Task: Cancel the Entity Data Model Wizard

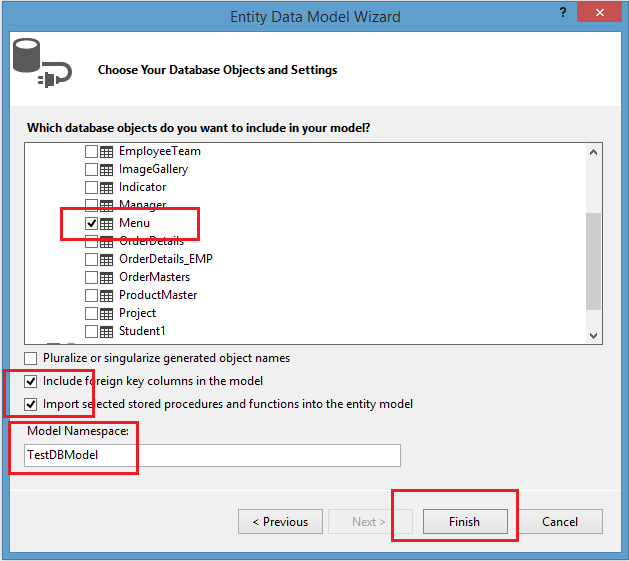Action: click(560, 521)
